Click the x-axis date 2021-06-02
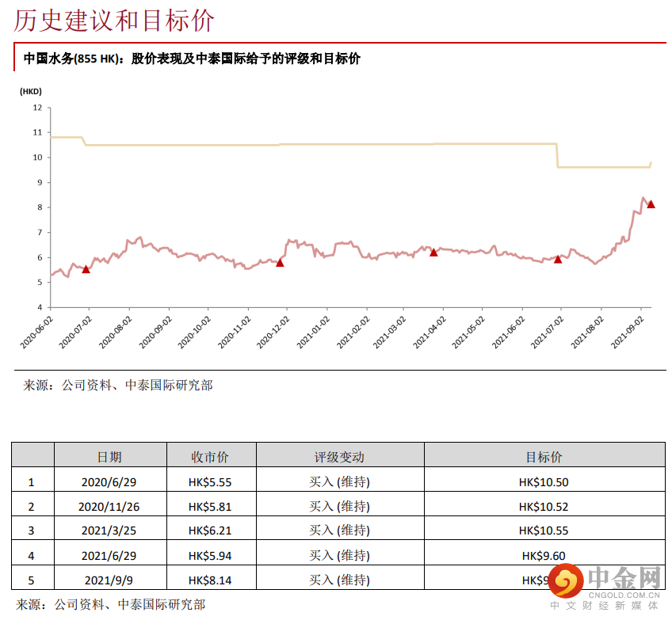Viewport: 672px width, 620px height. (x=508, y=333)
